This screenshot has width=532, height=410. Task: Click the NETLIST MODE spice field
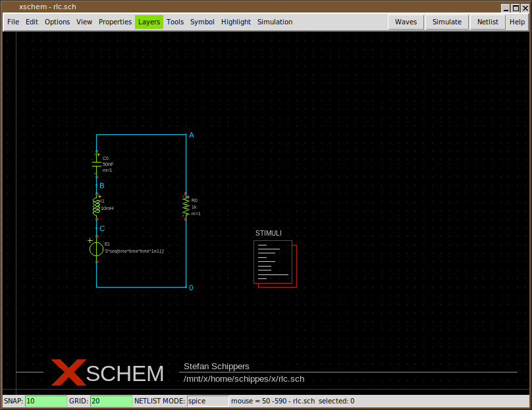[x=207, y=401]
